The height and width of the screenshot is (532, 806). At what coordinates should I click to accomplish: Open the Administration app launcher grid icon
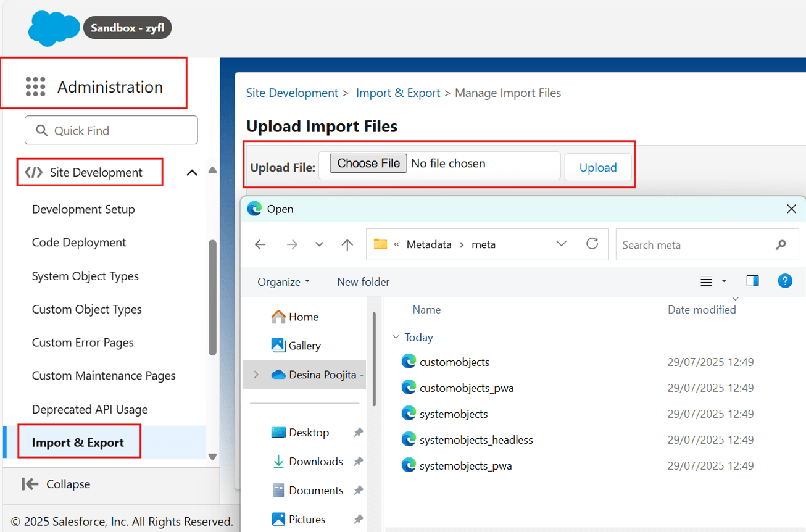[36, 87]
